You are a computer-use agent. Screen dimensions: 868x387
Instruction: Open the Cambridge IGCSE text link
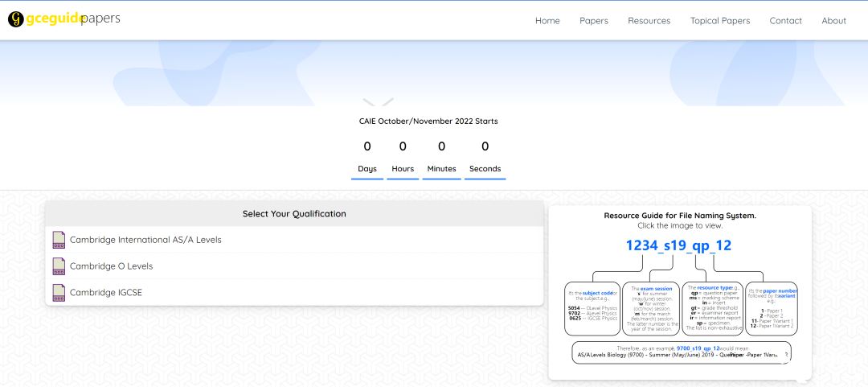point(106,293)
